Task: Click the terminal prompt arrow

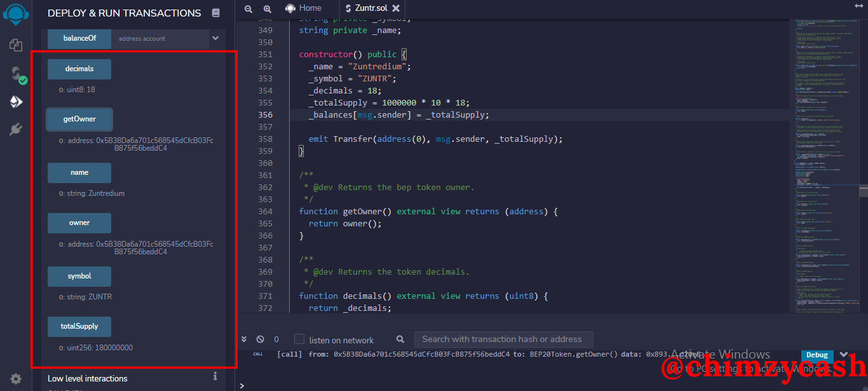Action: (x=242, y=385)
